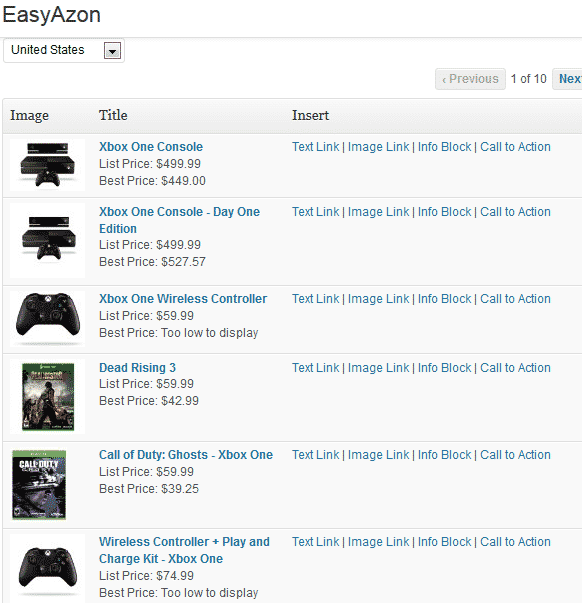Insert Info Block for Dead Rising 3
This screenshot has width=582, height=603.
444,367
